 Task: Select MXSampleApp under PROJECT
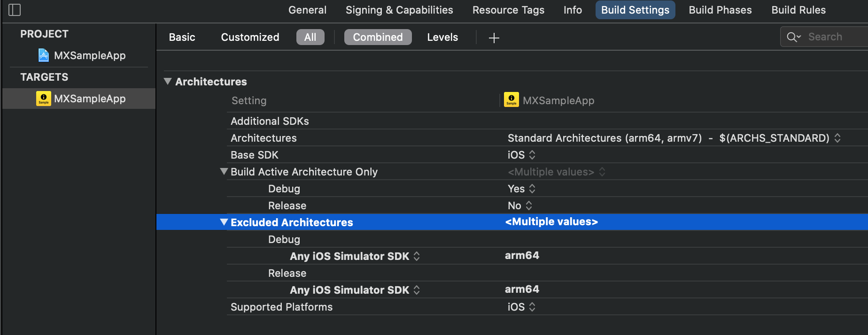tap(90, 55)
